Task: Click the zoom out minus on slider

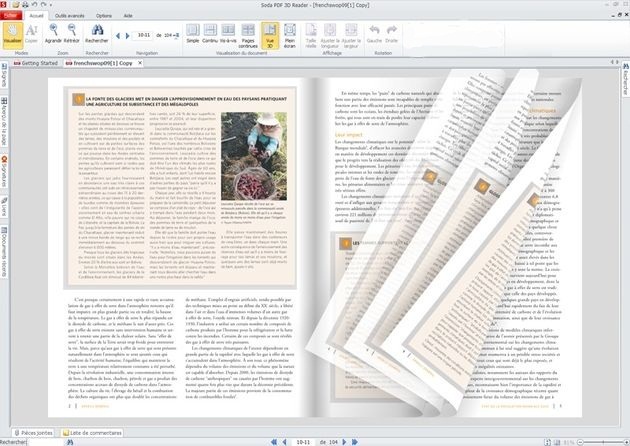Action: coord(580,442)
